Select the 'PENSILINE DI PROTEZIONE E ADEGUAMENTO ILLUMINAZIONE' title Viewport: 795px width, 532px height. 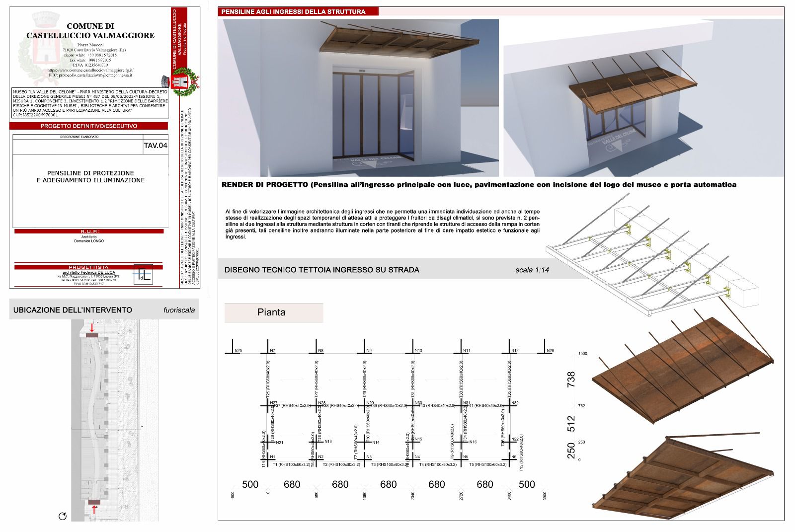click(90, 176)
